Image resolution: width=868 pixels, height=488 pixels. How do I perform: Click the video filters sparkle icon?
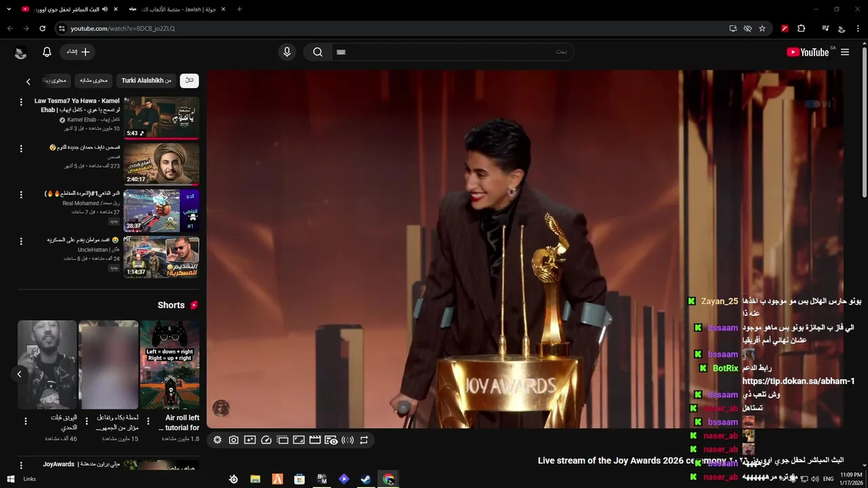(250, 440)
